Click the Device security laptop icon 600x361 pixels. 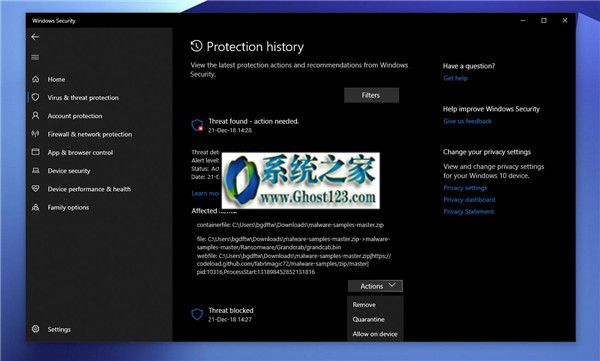(36, 170)
